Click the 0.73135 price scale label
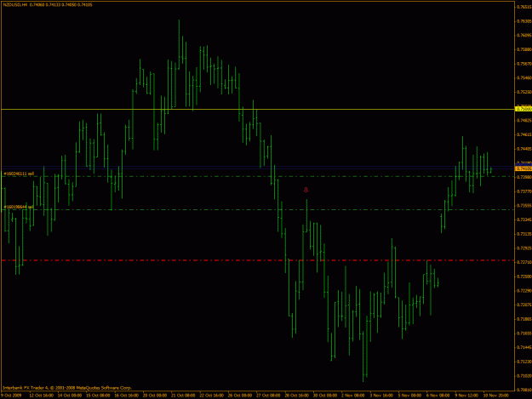Viewport: 532px width, 399px height. tap(524, 234)
